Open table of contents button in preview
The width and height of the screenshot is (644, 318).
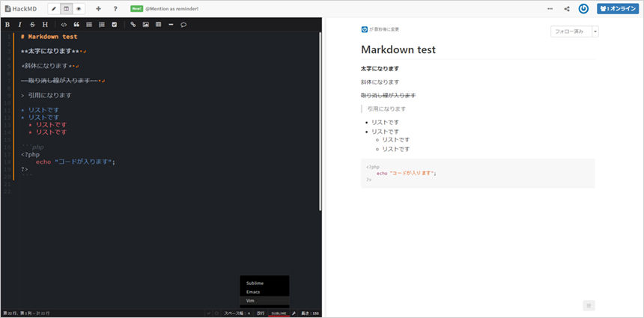(589, 305)
